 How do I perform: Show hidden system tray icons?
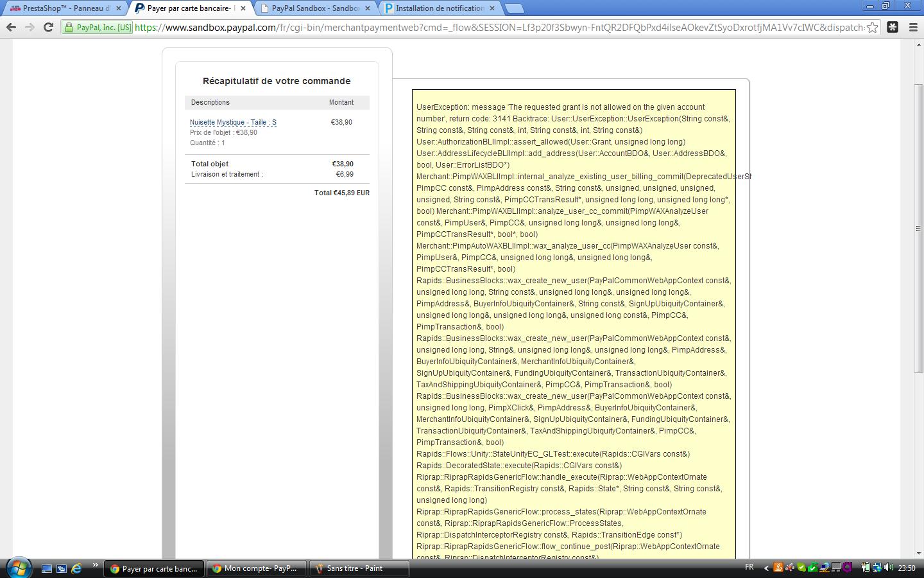click(766, 568)
